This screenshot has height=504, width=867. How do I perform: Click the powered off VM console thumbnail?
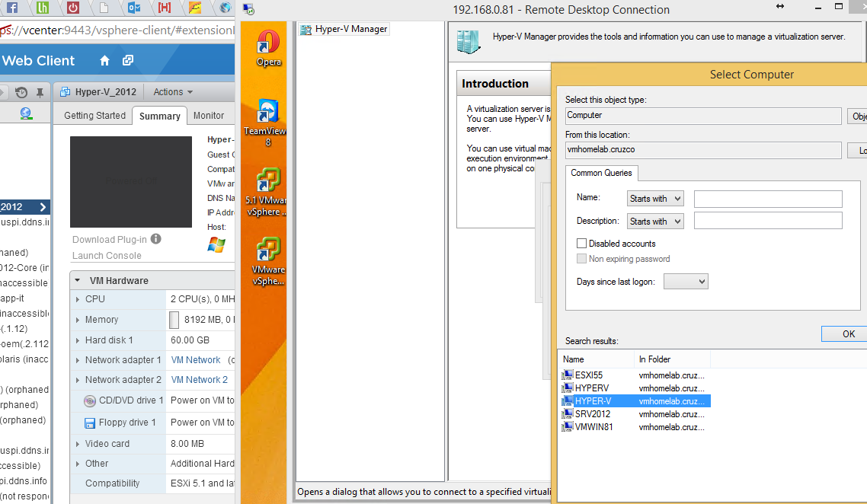(x=131, y=182)
